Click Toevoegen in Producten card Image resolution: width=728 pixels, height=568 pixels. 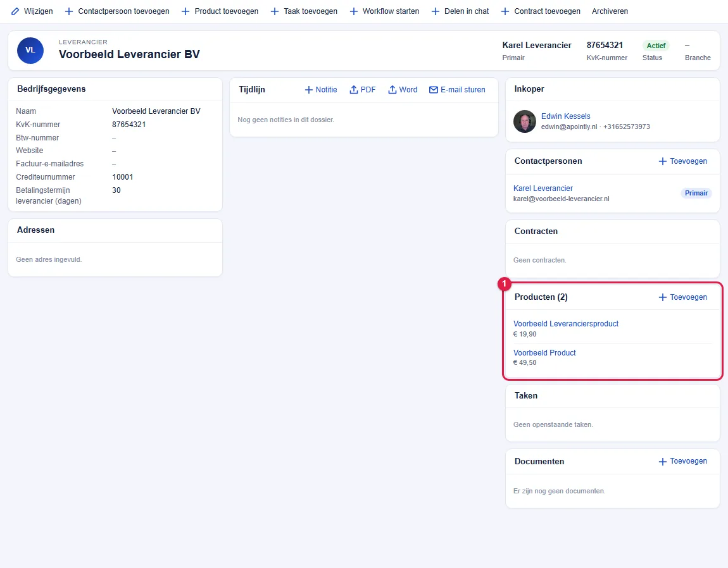pos(682,297)
